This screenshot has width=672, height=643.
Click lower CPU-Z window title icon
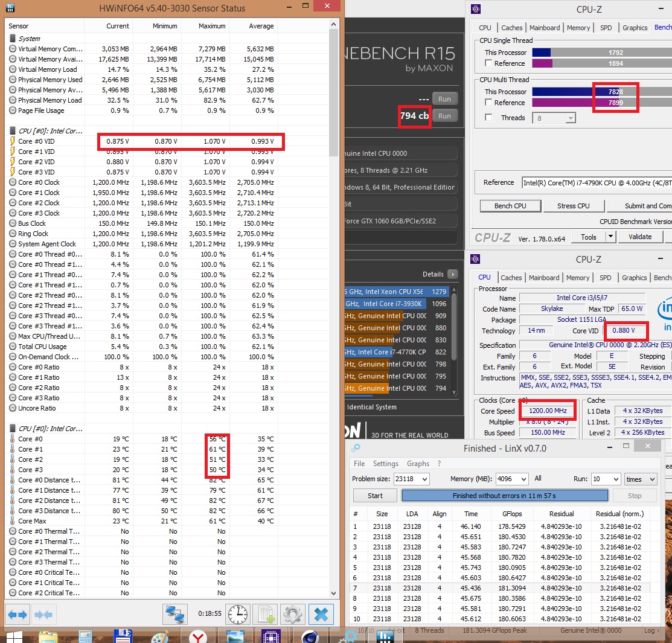pyautogui.click(x=475, y=259)
